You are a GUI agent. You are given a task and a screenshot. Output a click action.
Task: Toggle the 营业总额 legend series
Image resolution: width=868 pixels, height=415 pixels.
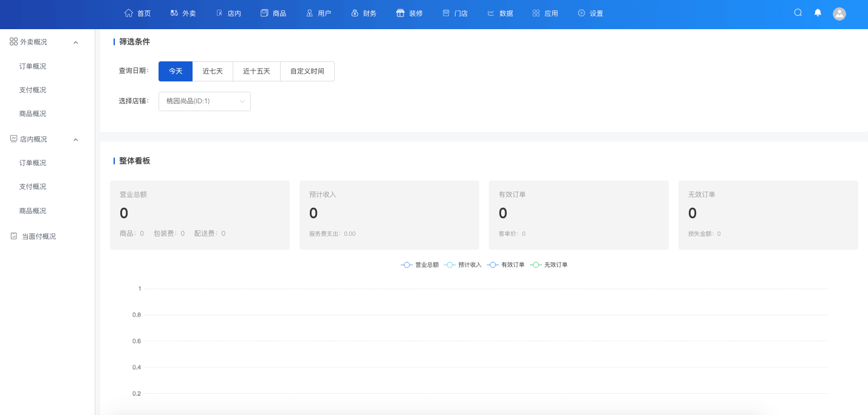(419, 264)
